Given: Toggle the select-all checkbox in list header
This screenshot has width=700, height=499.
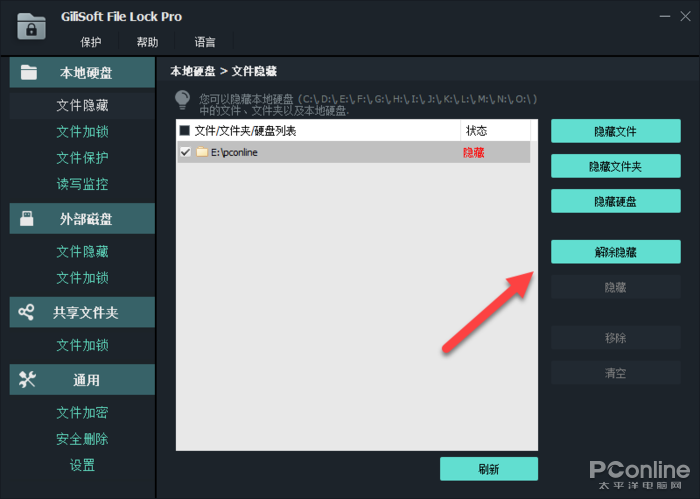Looking at the screenshot, I should 184,131.
